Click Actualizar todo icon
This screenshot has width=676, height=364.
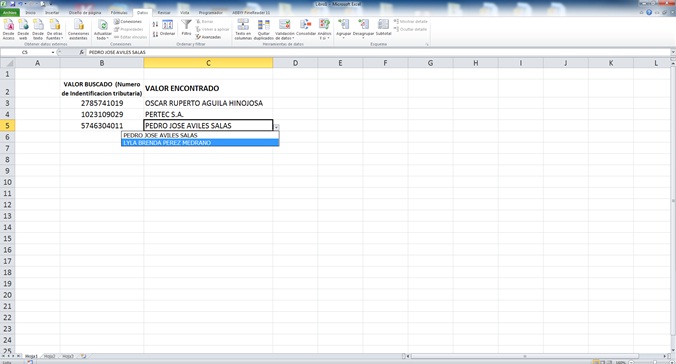coord(103,29)
